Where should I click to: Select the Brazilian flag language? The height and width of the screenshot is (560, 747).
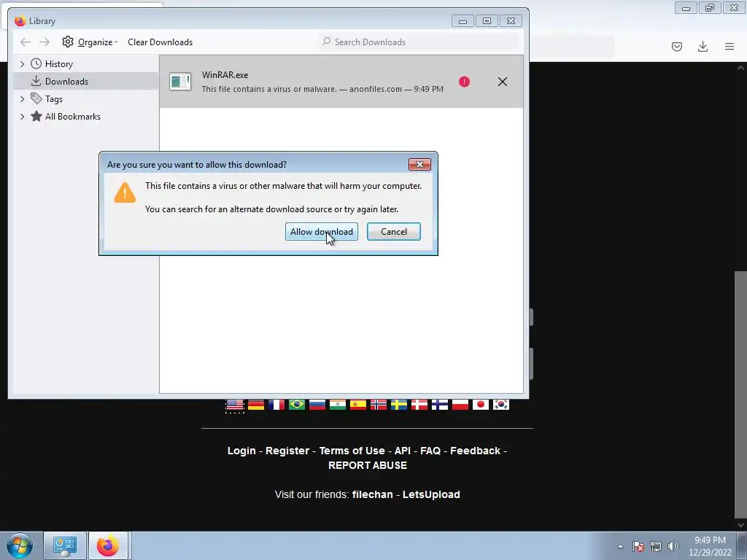coord(297,405)
